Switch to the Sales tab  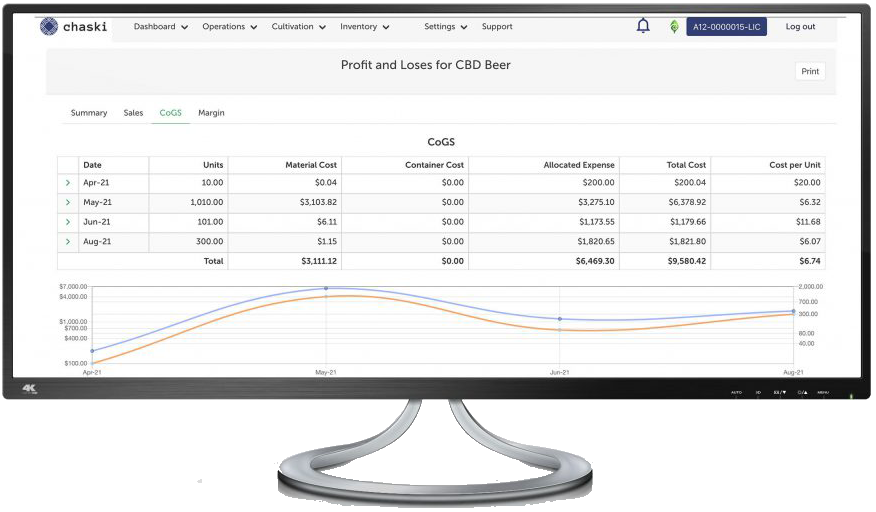133,113
